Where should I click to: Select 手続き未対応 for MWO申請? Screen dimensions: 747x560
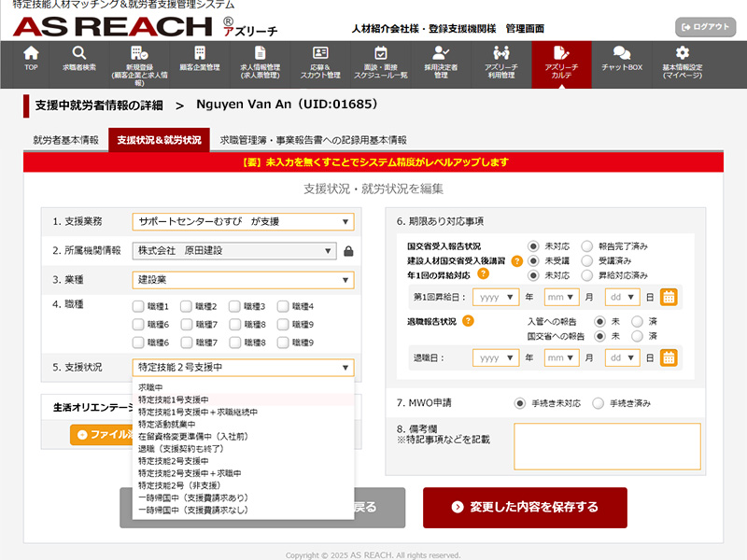(520, 403)
